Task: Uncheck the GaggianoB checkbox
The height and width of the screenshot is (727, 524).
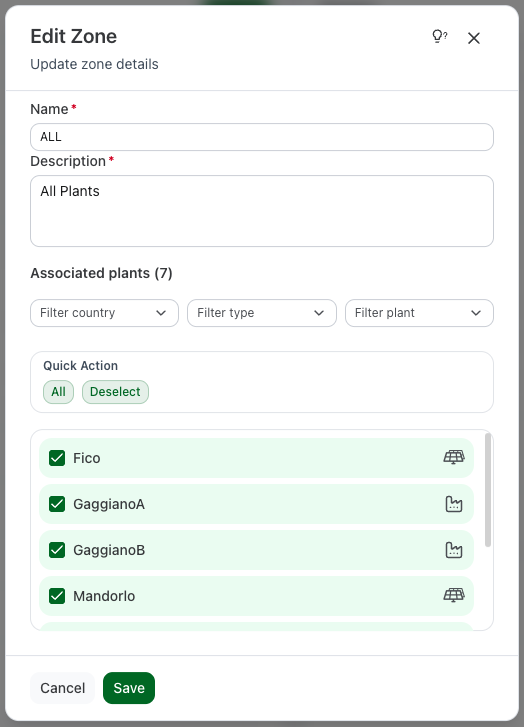Action: pos(57,550)
